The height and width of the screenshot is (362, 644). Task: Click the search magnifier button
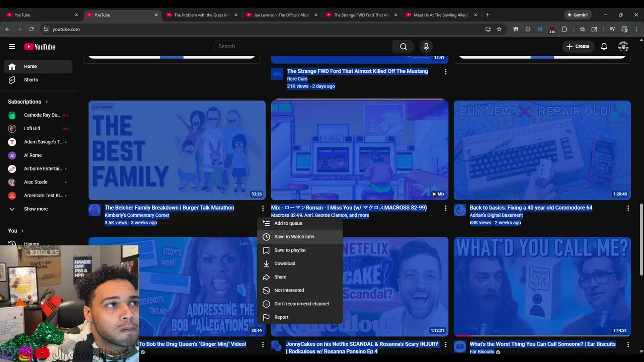(x=404, y=47)
